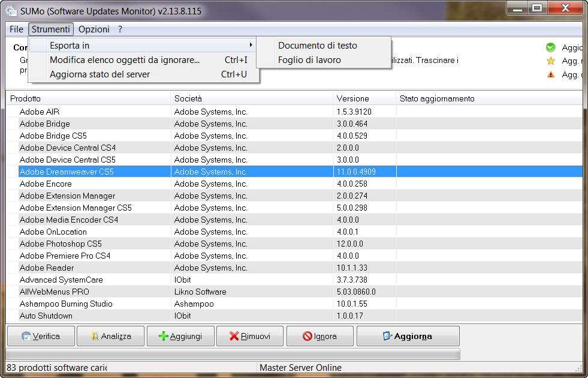The image size is (588, 378).
Task: Click the progress bar above status bar
Action: tap(233, 354)
